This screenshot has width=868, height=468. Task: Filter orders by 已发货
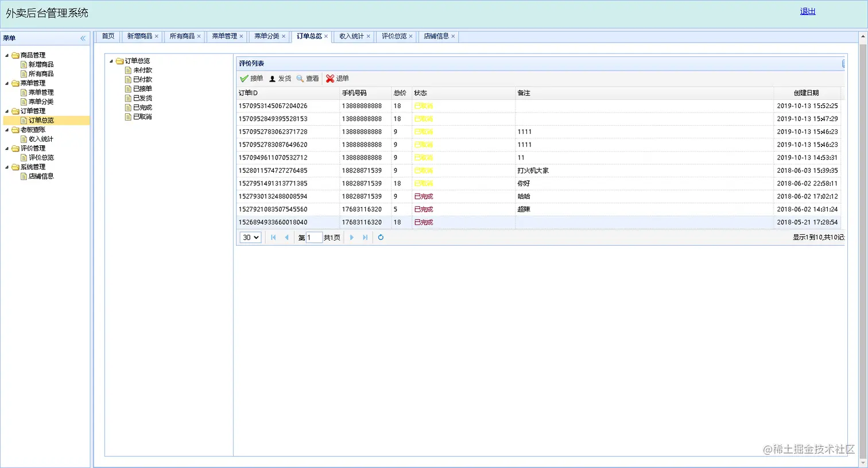(142, 98)
